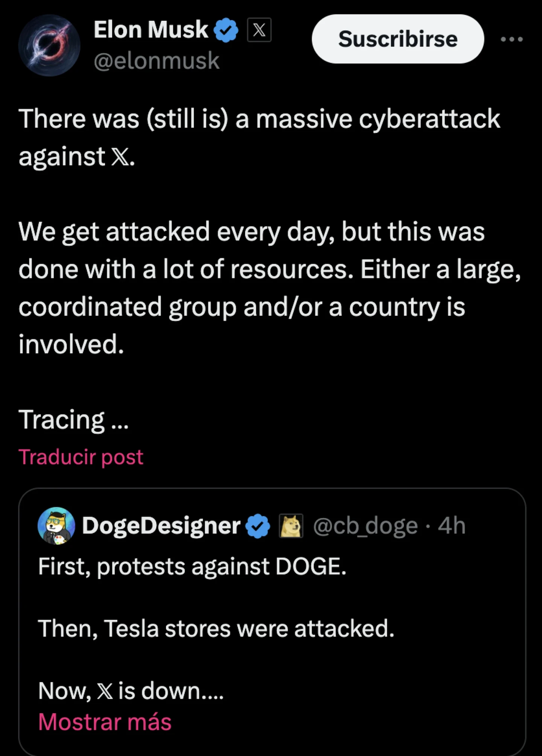
Task: Open Traducir post translation link
Action: click(81, 456)
